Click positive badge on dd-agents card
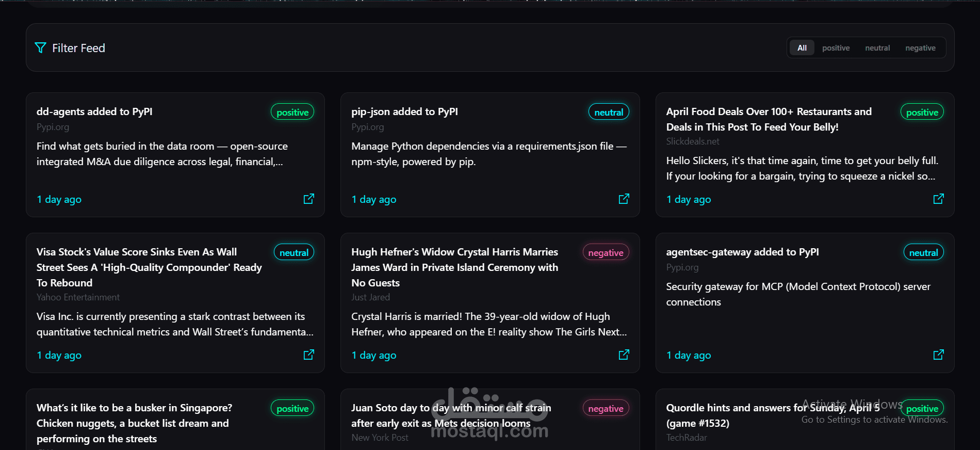 [292, 112]
